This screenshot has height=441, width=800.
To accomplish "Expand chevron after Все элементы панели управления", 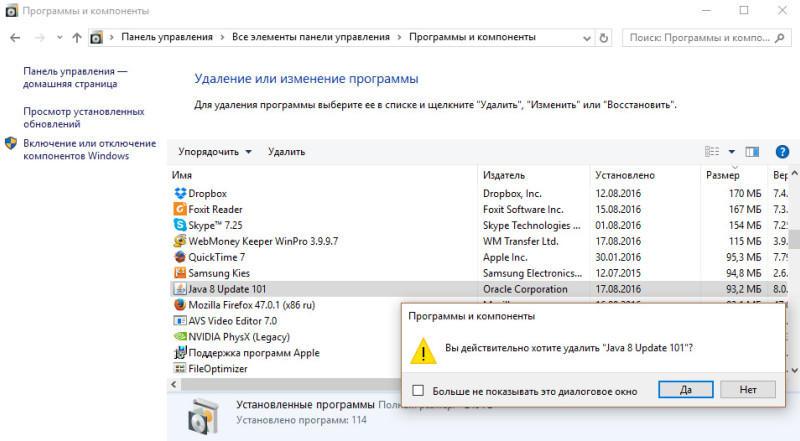I will [x=399, y=37].
